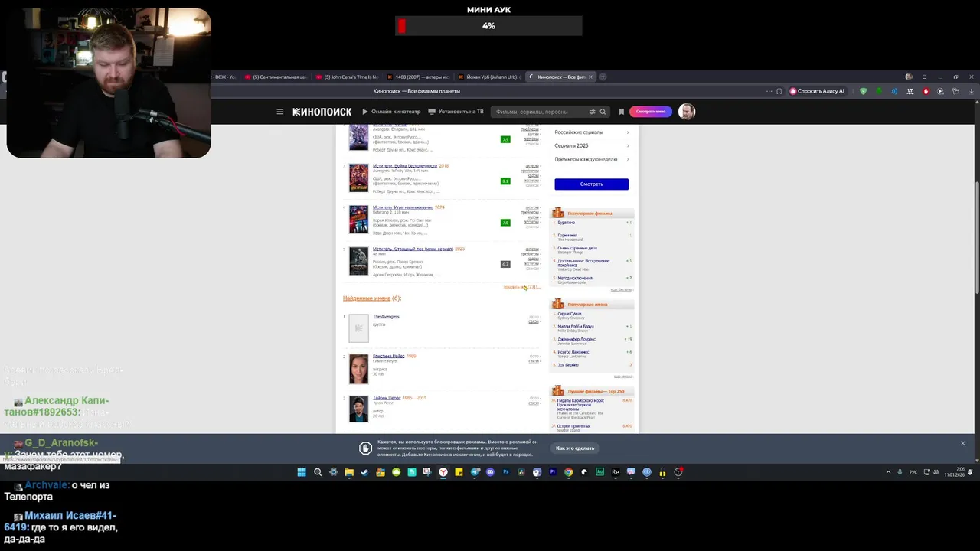Open the address bar three-dots menu
Screen dimensions: 980x551
tap(769, 91)
